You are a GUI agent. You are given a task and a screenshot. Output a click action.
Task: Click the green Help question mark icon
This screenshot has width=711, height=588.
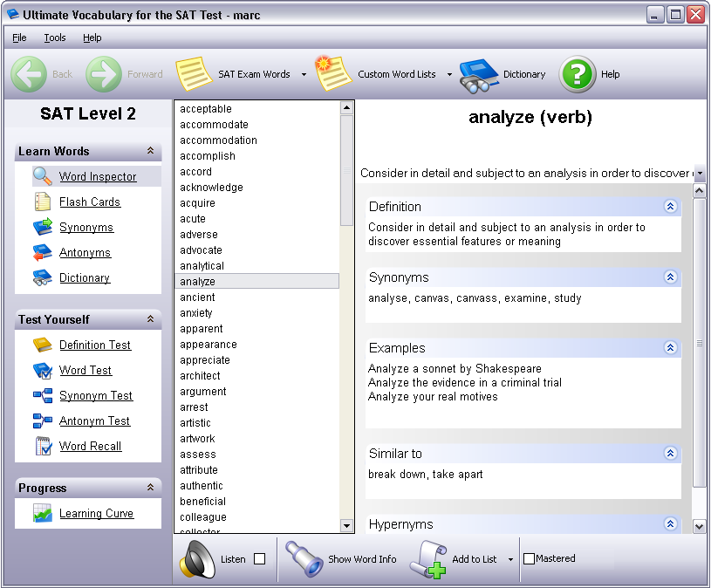tap(578, 74)
